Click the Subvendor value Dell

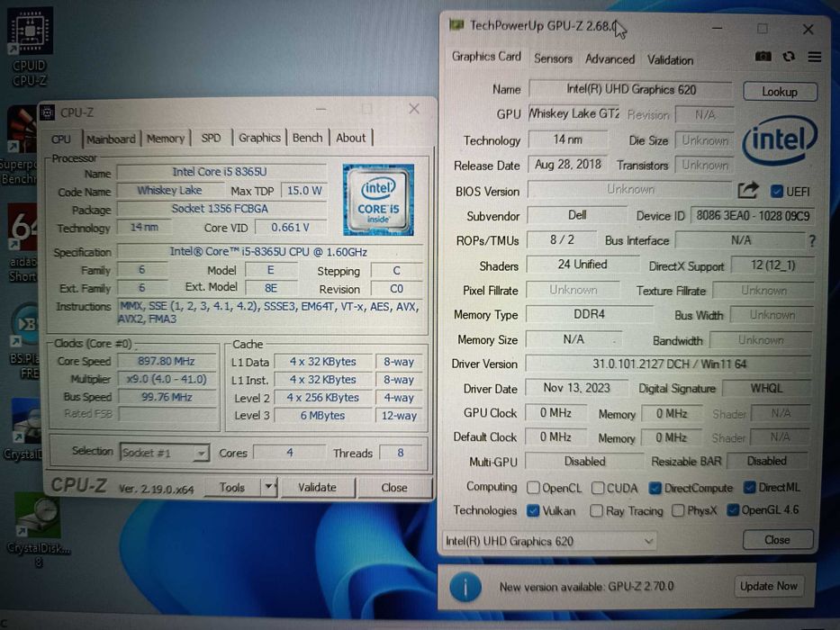(x=577, y=215)
